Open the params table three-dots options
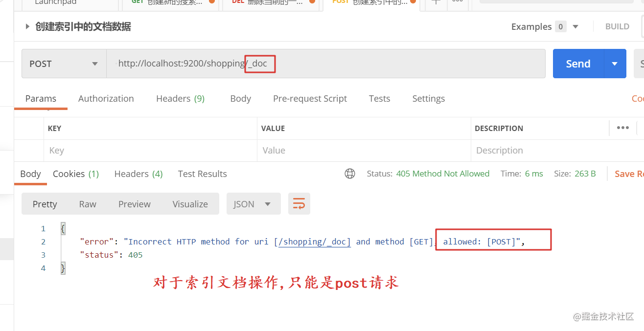644x331 pixels. [622, 128]
